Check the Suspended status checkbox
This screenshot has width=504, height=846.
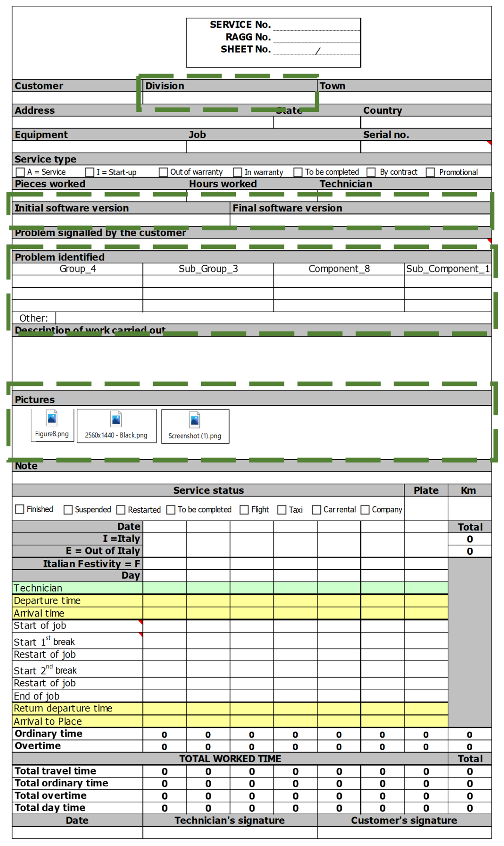coord(68,510)
